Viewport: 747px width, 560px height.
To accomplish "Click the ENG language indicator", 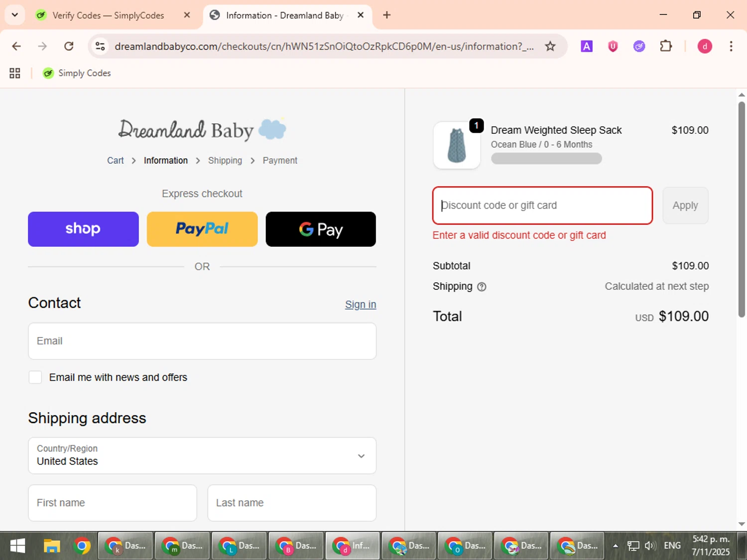I will (x=672, y=546).
